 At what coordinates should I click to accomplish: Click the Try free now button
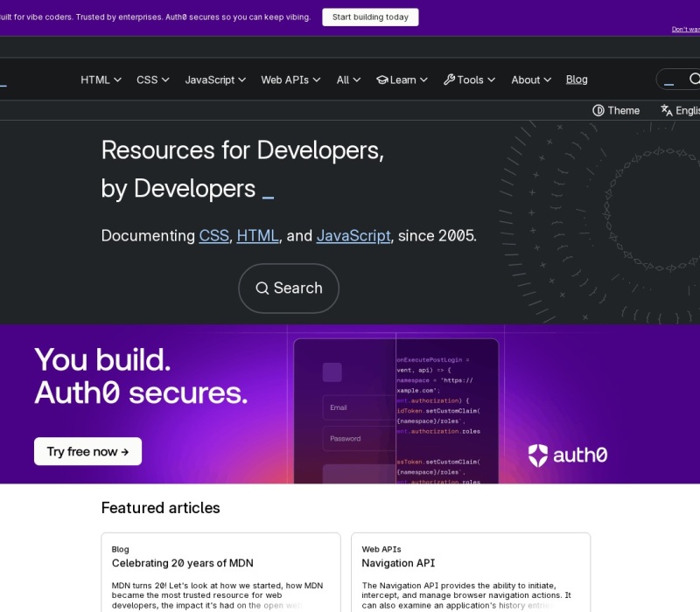[88, 451]
